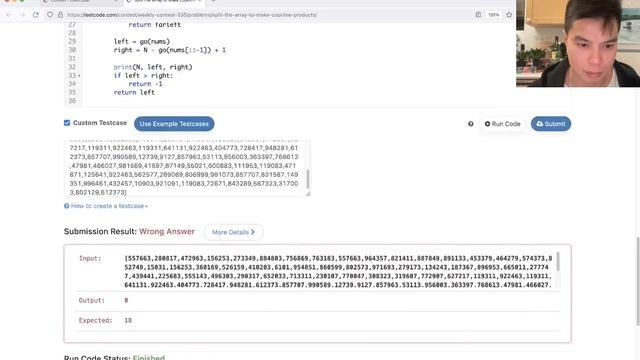Click the Input array text in result
640x360 pixels.
[338, 271]
